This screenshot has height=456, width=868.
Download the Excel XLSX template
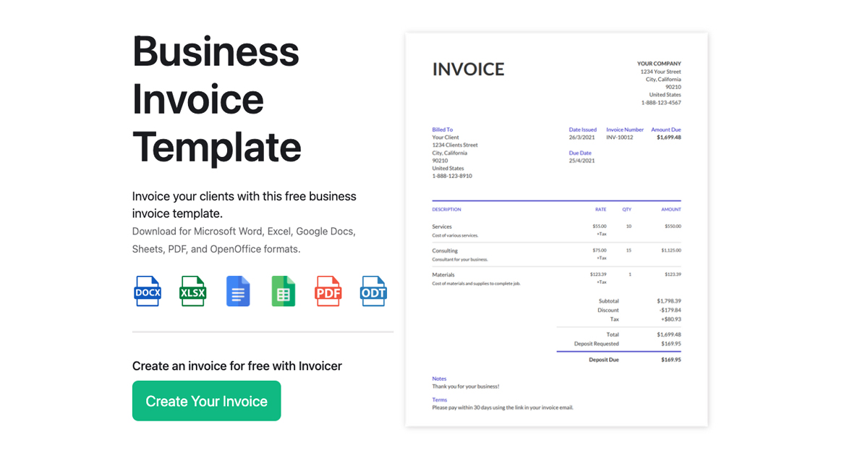(x=192, y=291)
